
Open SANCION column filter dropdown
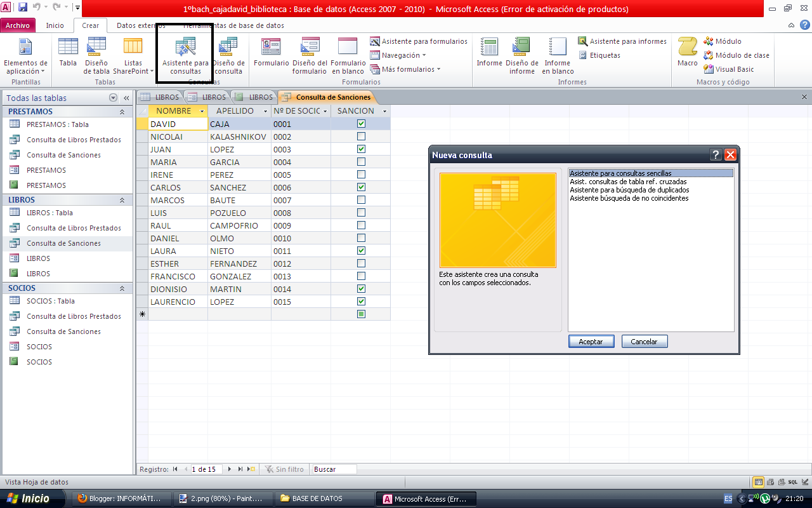[x=384, y=111]
